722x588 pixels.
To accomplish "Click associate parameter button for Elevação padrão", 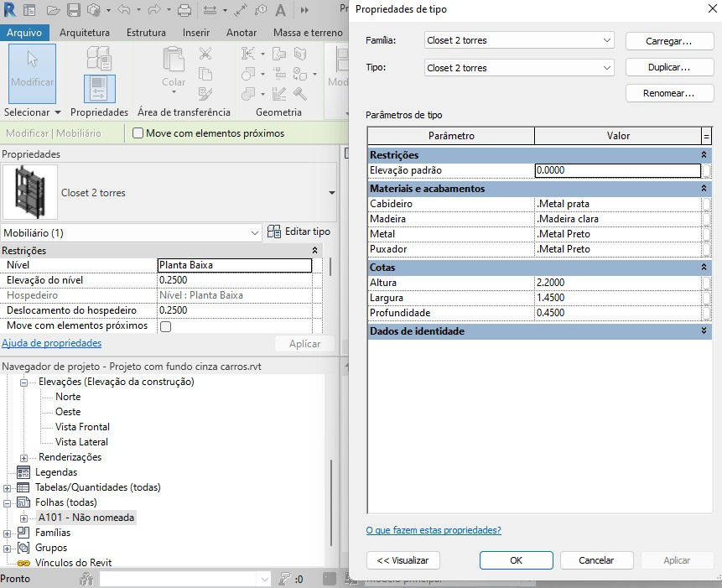I will (706, 171).
